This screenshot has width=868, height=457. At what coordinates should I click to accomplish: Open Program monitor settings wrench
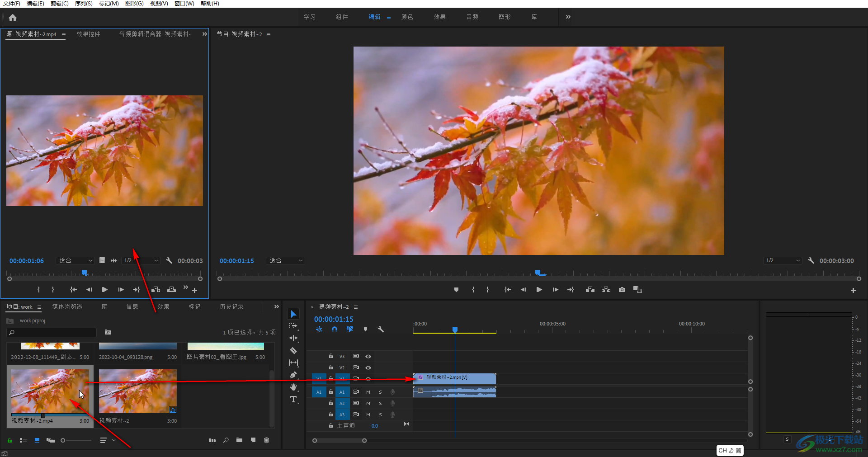point(811,261)
